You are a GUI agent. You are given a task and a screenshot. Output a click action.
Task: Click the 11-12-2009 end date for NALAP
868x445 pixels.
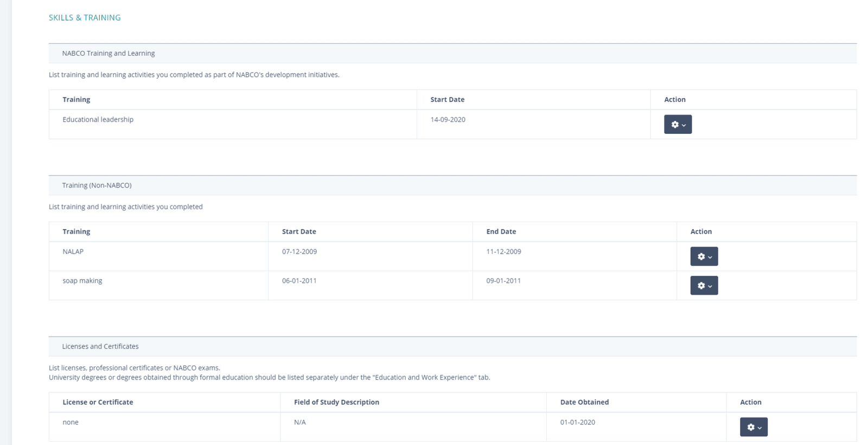[503, 251]
